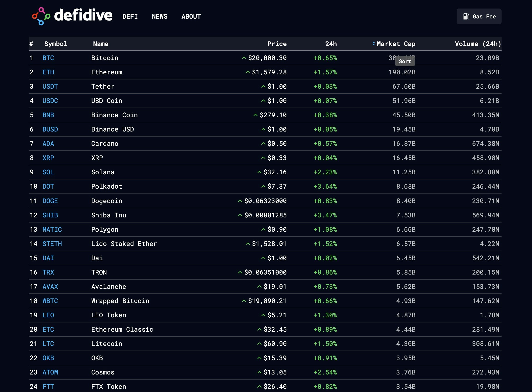The image size is (532, 392).
Task: Open the NEWS menu item
Action: click(159, 16)
